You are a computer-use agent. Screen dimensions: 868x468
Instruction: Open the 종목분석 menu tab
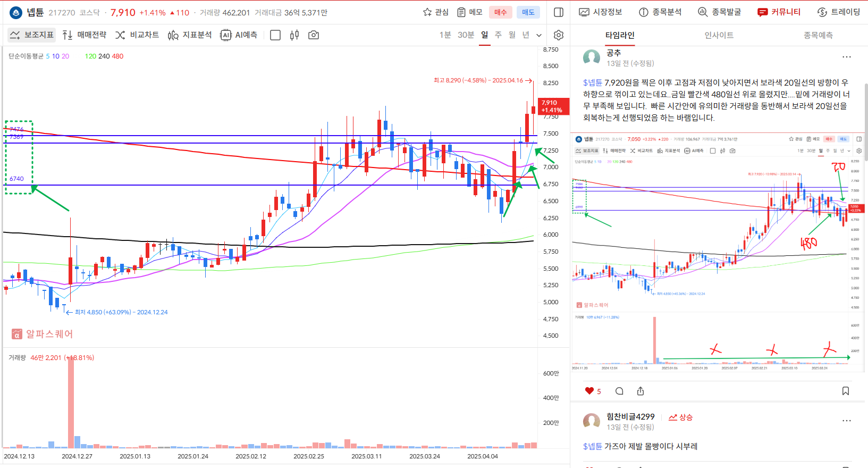point(660,12)
